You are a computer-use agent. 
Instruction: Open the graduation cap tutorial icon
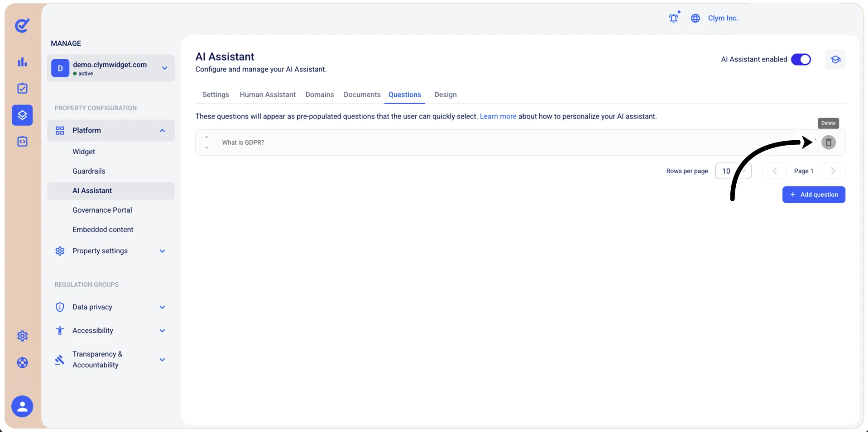click(835, 59)
